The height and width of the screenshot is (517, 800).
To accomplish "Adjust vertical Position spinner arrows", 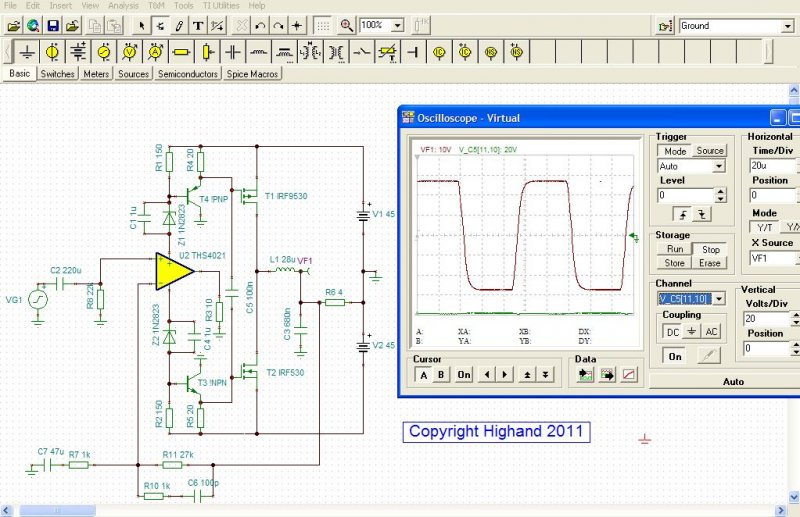I will pyautogui.click(x=795, y=349).
